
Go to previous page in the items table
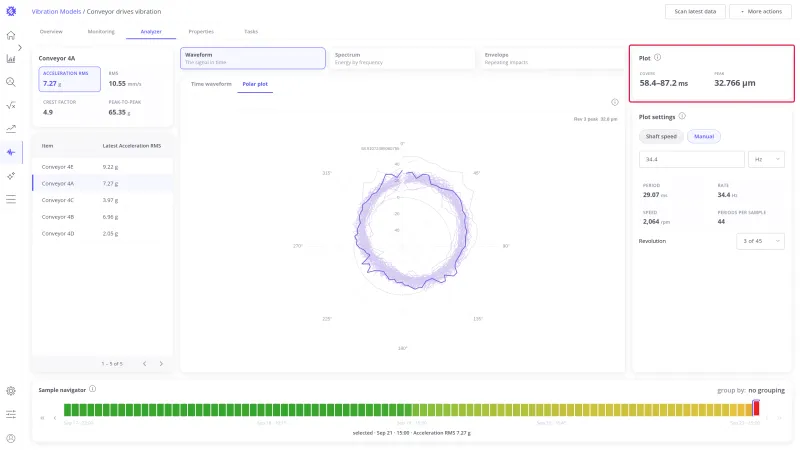point(144,364)
